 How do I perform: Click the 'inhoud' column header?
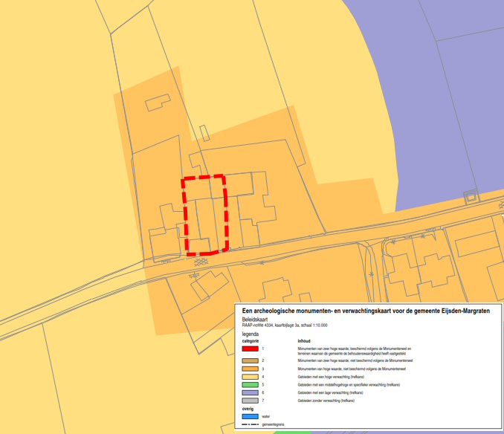(x=304, y=341)
